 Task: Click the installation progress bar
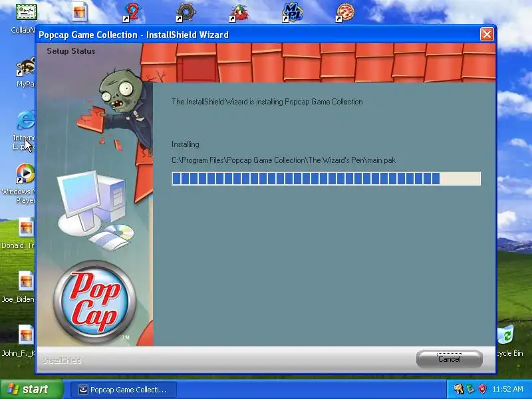click(x=326, y=178)
